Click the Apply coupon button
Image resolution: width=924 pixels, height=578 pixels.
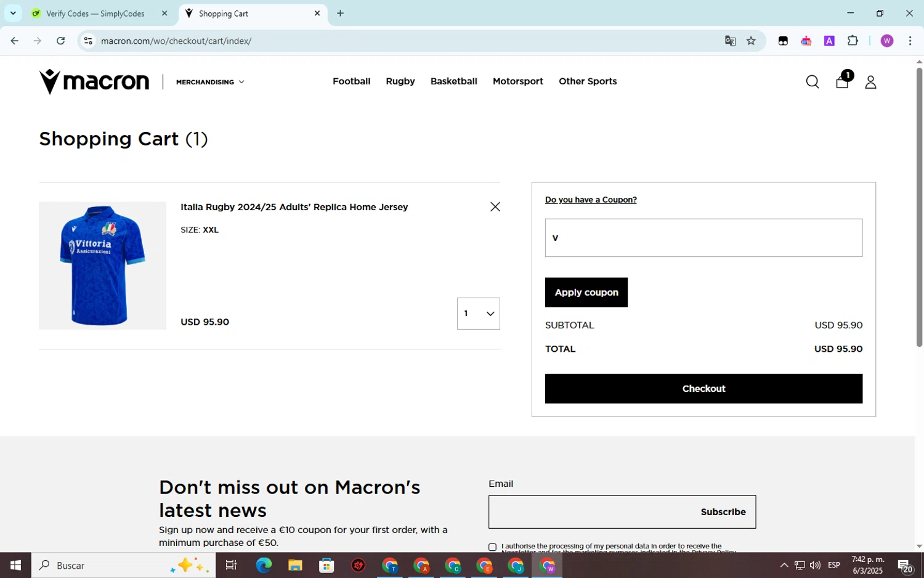pyautogui.click(x=586, y=292)
